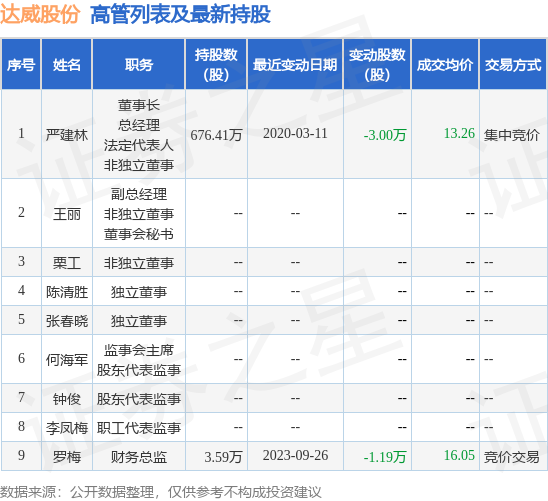The height and width of the screenshot is (501, 548).
Task: Select the 持股数(股) column header
Action: pyautogui.click(x=216, y=65)
